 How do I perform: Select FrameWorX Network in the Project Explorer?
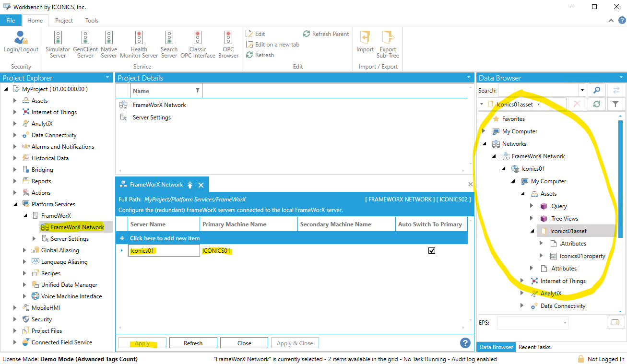77,227
